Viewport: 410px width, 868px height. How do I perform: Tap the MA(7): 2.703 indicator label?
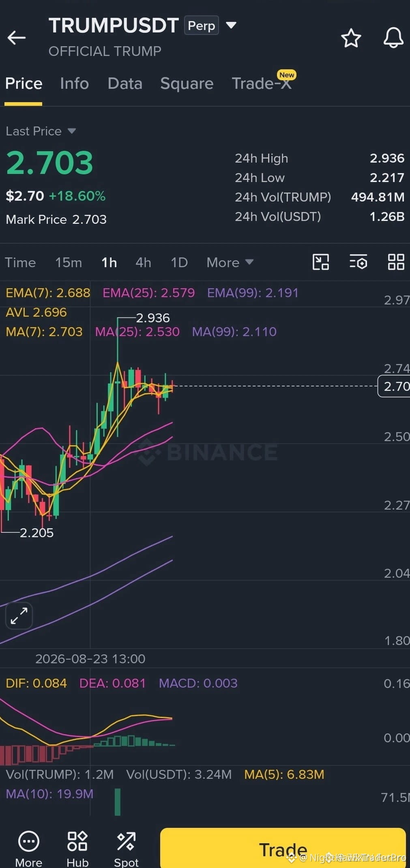click(44, 332)
